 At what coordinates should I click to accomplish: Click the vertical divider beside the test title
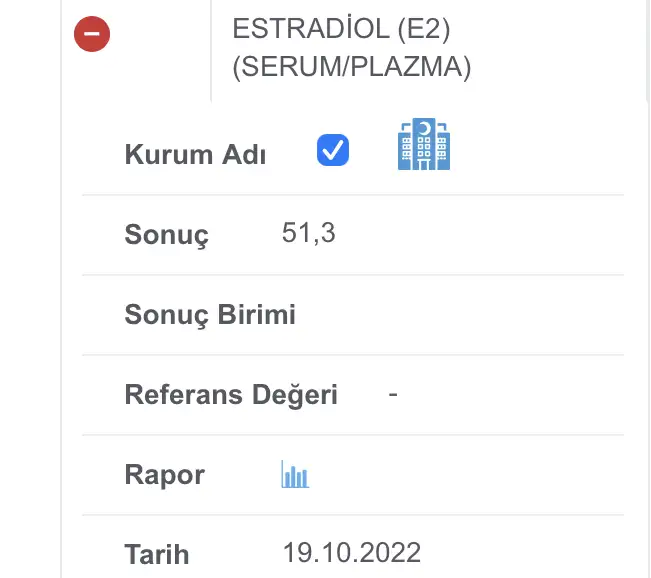[x=212, y=50]
